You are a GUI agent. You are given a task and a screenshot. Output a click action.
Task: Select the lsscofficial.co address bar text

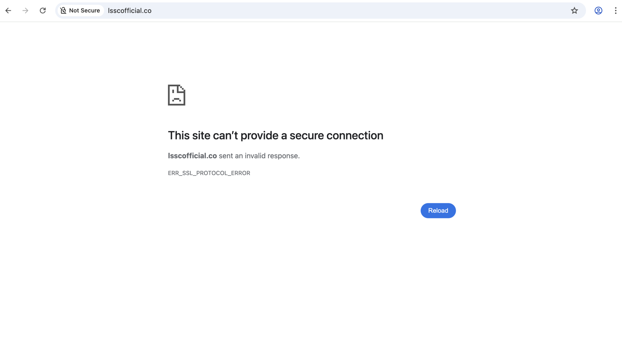point(130,11)
